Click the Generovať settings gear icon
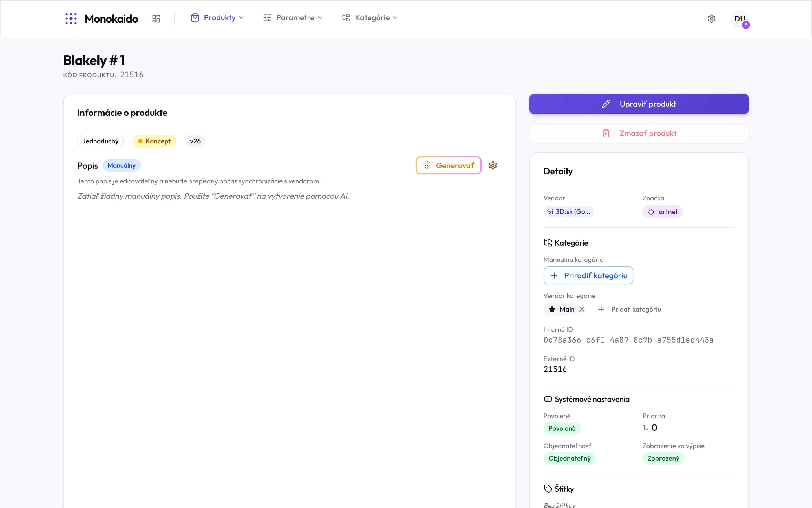Viewport: 812px width, 508px height. pos(493,165)
